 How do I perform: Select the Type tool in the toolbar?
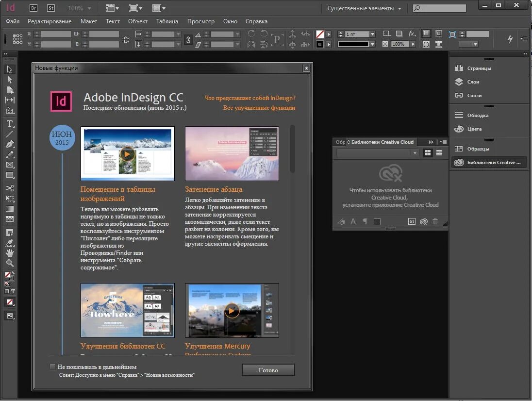9,124
